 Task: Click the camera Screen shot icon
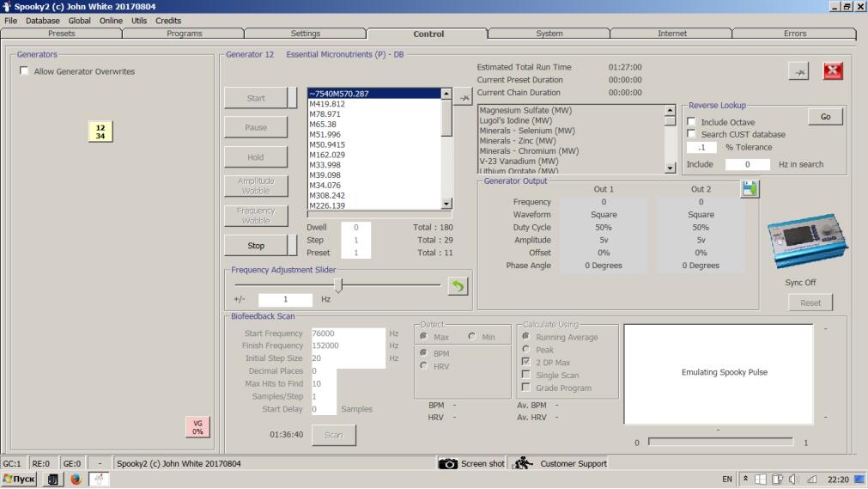(x=448, y=463)
